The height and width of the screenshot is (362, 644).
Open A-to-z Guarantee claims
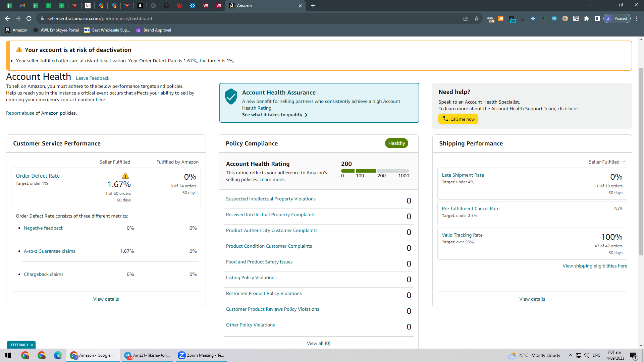[50, 251]
